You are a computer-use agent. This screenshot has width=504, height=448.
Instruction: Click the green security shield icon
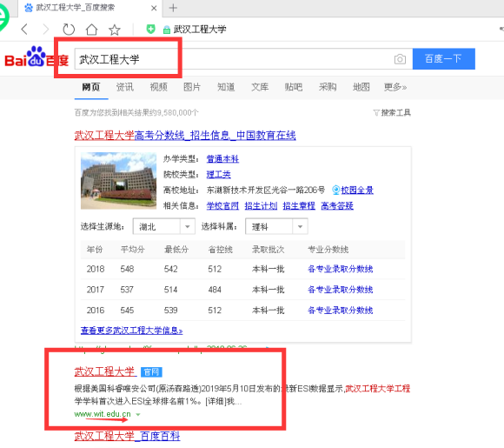[x=150, y=30]
